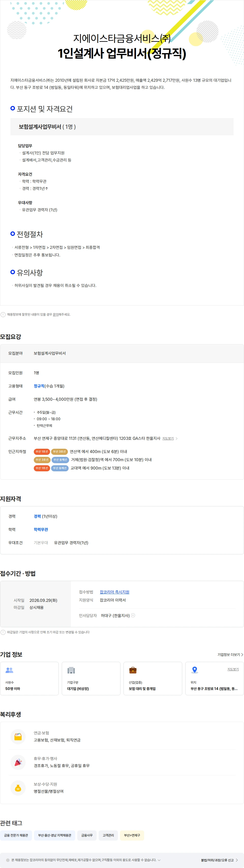Click the info icon beside 채용정보 notice

3,314
